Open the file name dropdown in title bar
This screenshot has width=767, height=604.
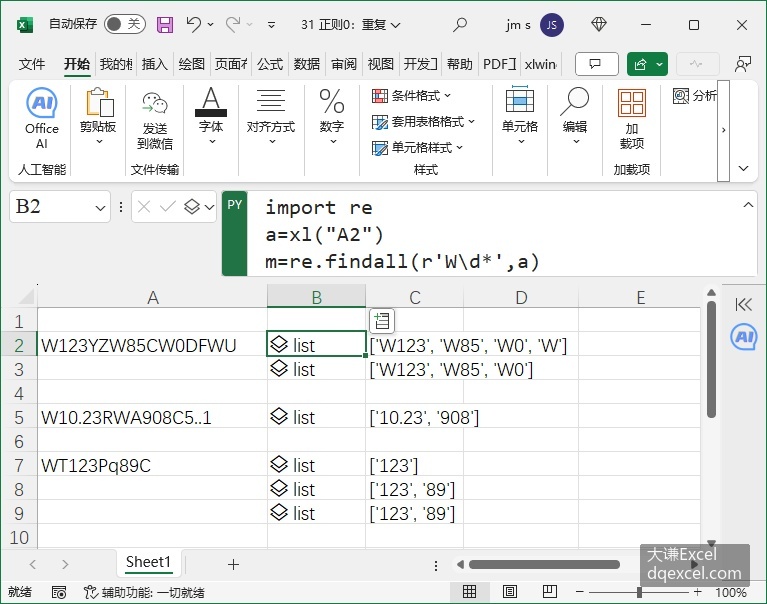click(396, 25)
